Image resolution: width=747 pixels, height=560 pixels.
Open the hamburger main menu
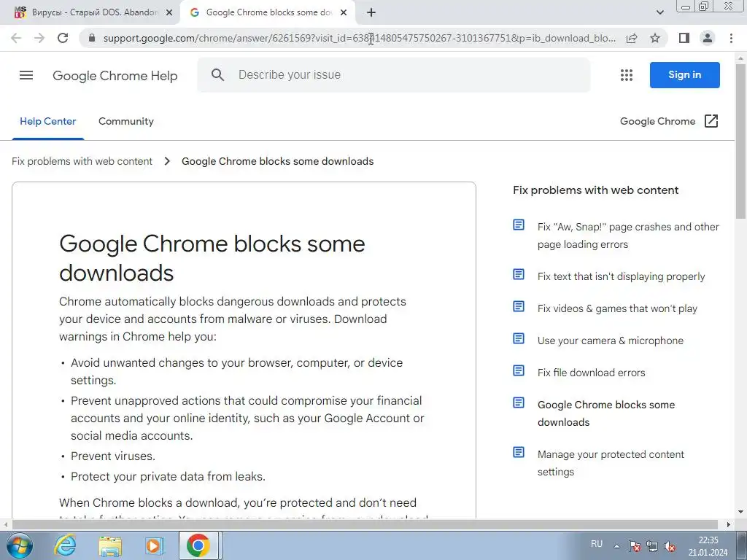point(26,75)
